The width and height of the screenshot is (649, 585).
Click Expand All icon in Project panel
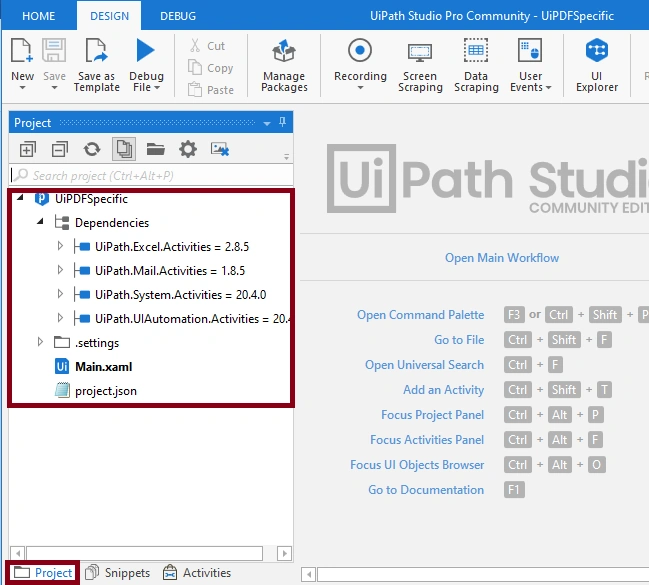pyautogui.click(x=28, y=149)
